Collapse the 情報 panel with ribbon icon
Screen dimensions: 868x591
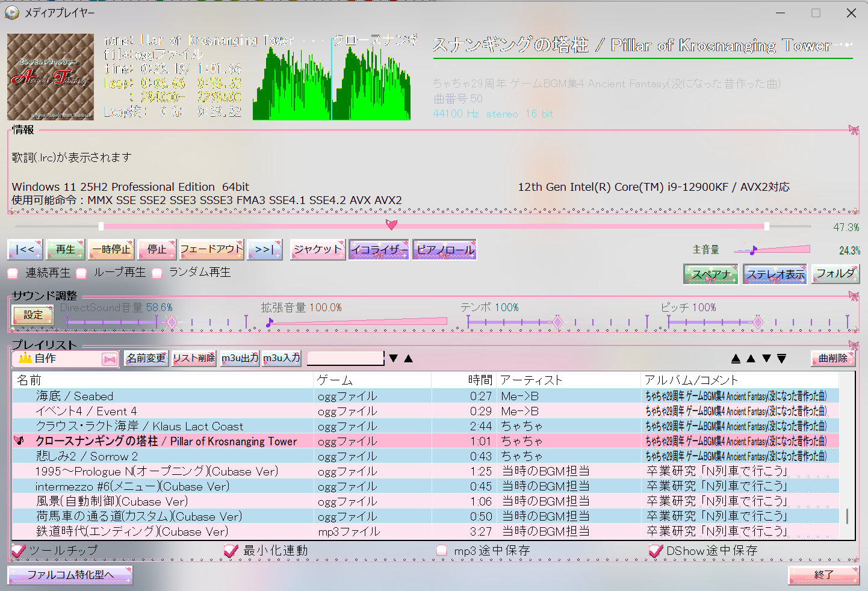(x=854, y=130)
